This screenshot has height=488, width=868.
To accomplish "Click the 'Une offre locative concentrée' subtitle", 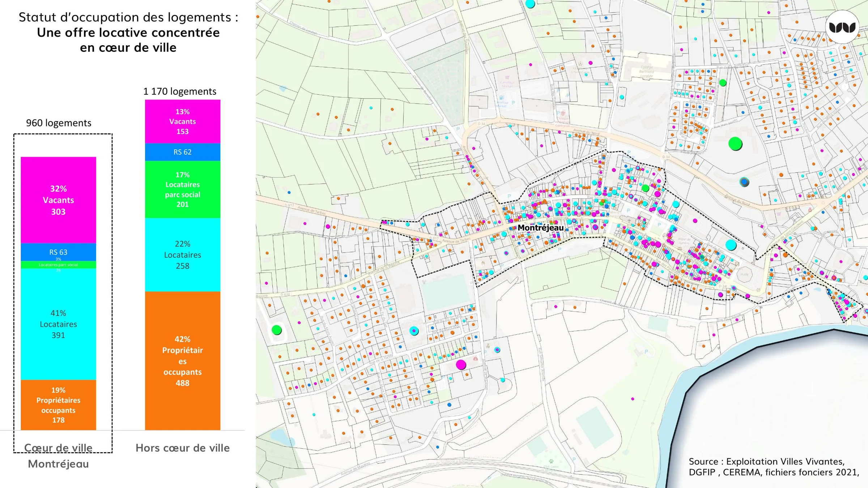I will tap(128, 33).
